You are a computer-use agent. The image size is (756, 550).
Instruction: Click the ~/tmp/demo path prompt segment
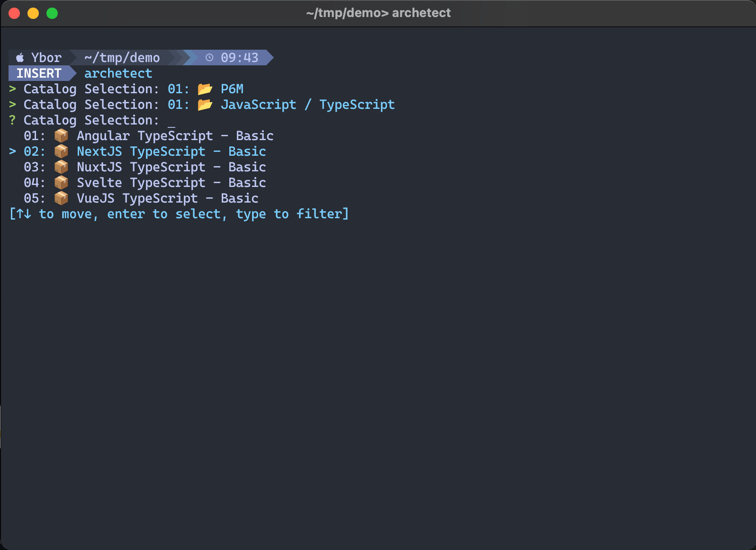pos(122,58)
